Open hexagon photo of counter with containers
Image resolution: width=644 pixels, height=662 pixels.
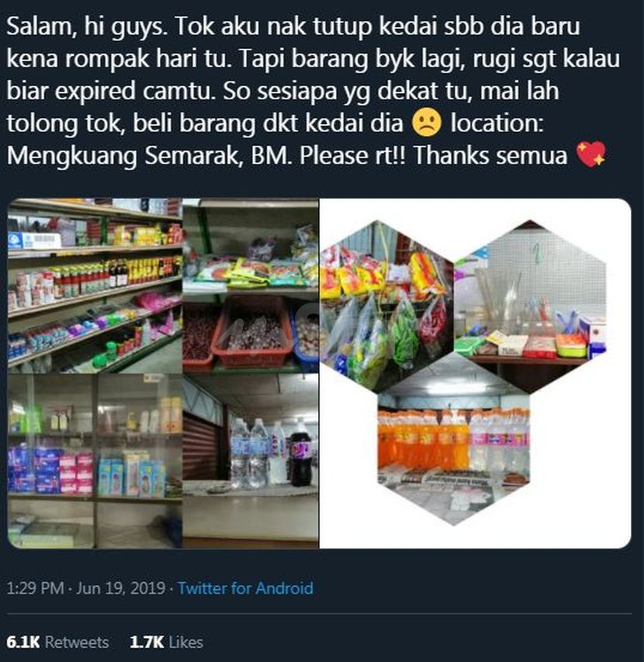pos(531,306)
